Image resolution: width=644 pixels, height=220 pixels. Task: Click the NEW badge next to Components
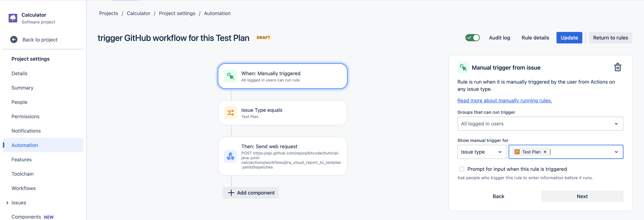tap(49, 217)
